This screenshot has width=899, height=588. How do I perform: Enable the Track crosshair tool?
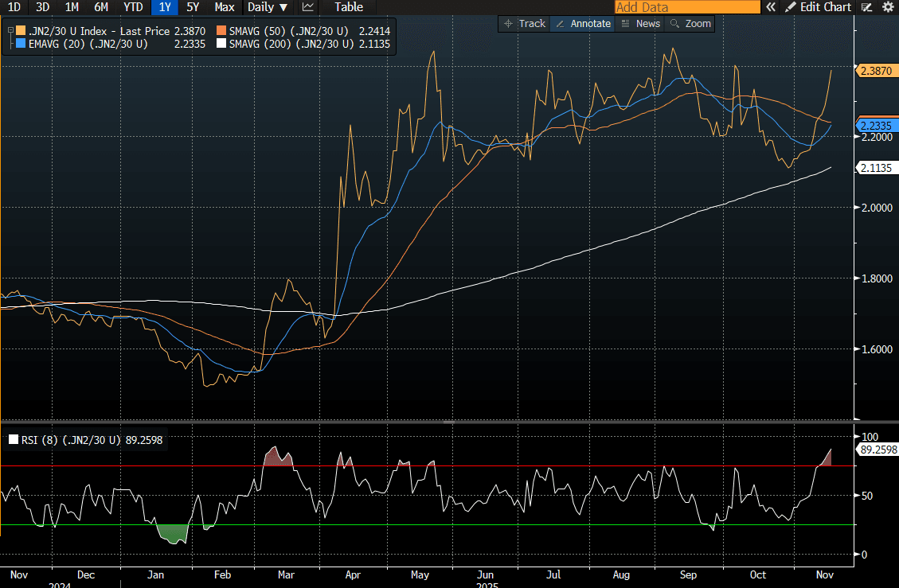pyautogui.click(x=525, y=24)
